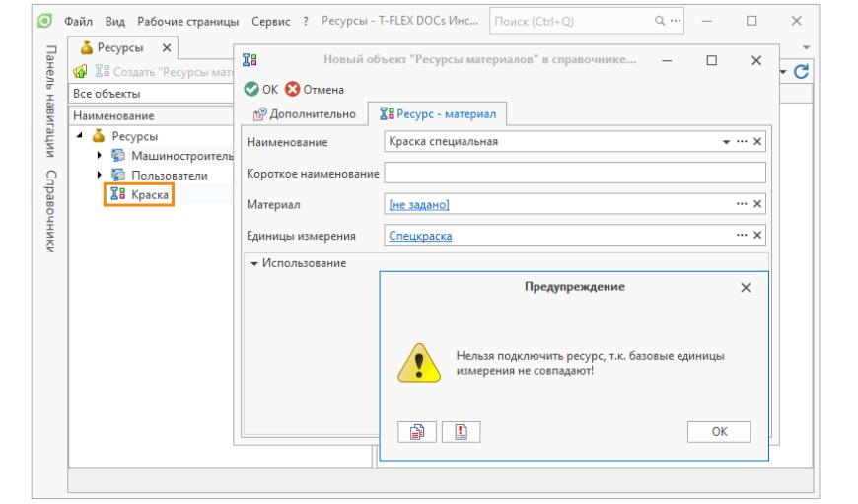Open search options ellipsis in search box
This screenshot has width=858, height=504.
(676, 21)
